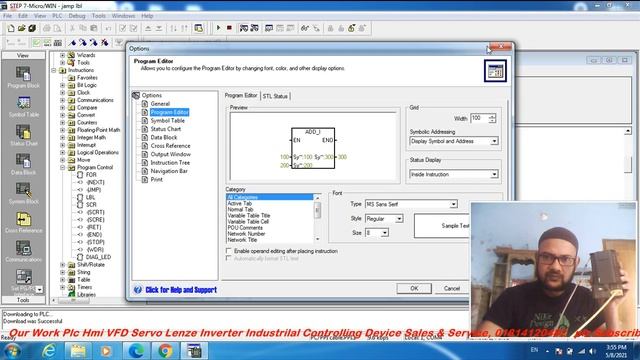Select Output Window in the Options tree
The width and height of the screenshot is (640, 360).
click(171, 154)
